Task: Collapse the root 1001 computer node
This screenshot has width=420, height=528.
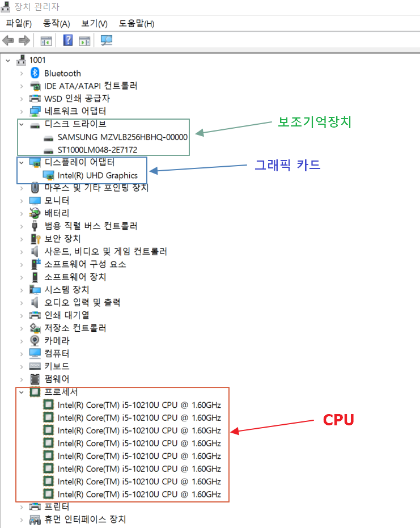Action: tap(8, 61)
